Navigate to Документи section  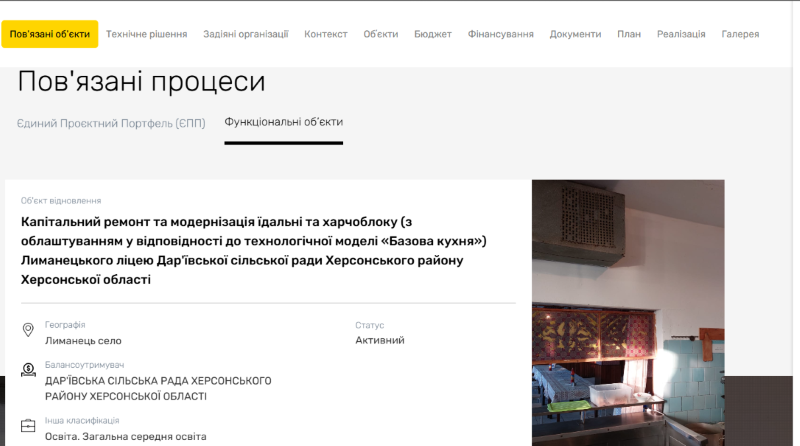pos(575,34)
